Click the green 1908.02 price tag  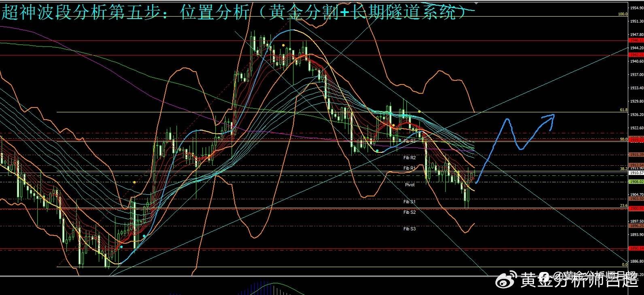pyautogui.click(x=636, y=182)
